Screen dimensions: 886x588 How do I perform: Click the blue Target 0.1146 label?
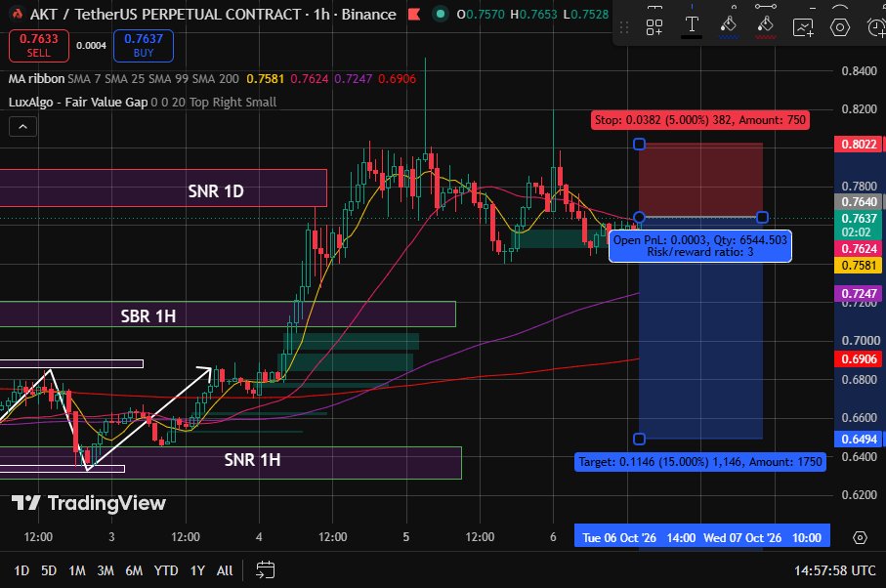[x=700, y=462]
